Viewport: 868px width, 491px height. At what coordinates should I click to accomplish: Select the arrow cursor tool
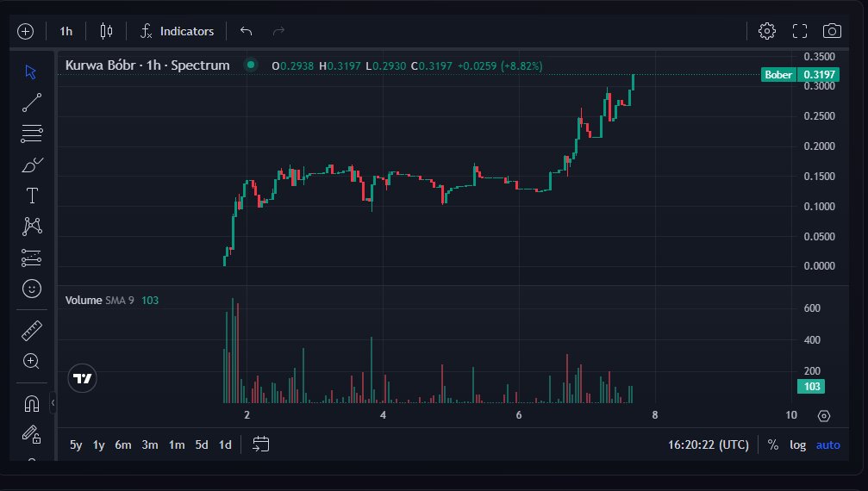tap(32, 71)
